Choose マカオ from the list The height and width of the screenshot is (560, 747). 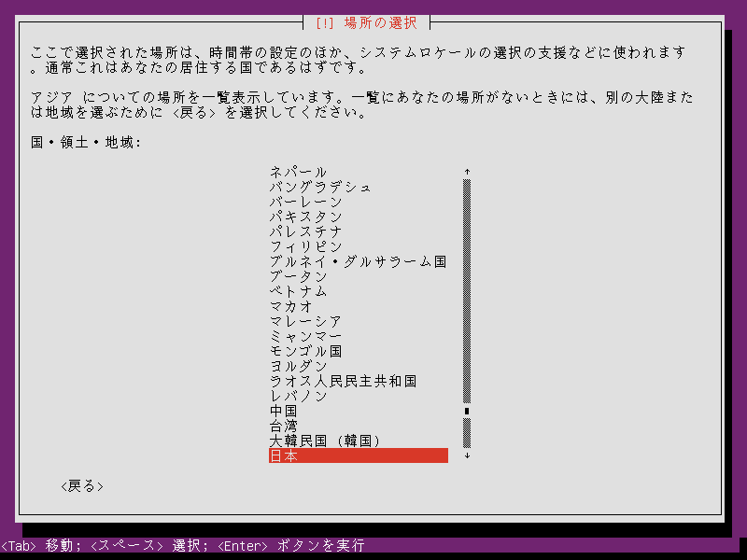(x=359, y=306)
